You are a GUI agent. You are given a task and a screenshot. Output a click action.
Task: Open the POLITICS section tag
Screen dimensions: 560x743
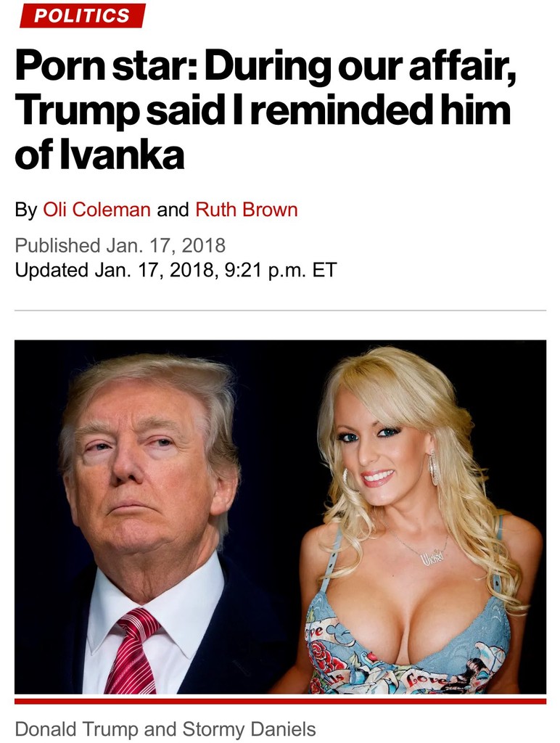pyautogui.click(x=83, y=15)
